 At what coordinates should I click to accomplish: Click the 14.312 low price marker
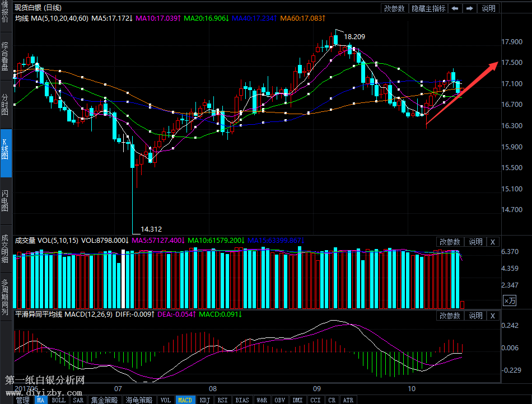151,229
